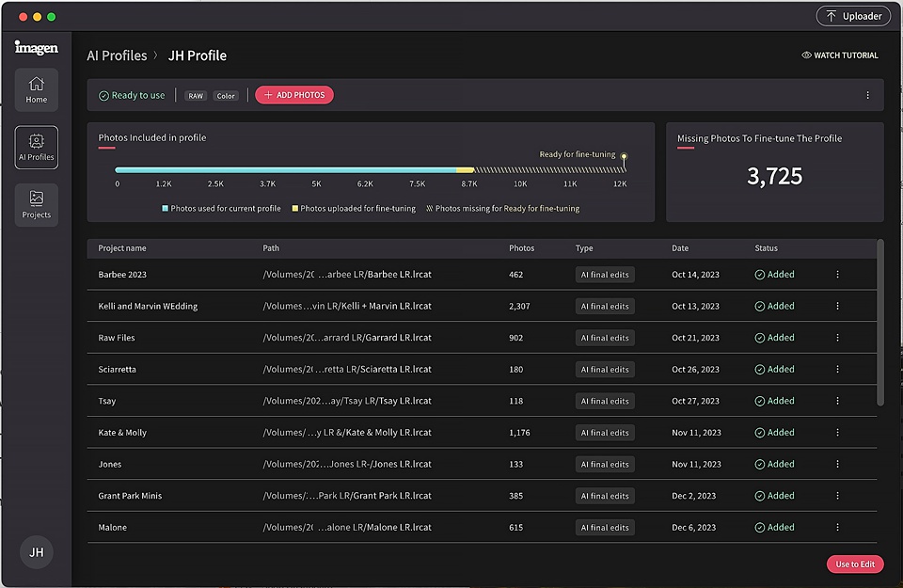Click the Status column header

click(x=766, y=248)
